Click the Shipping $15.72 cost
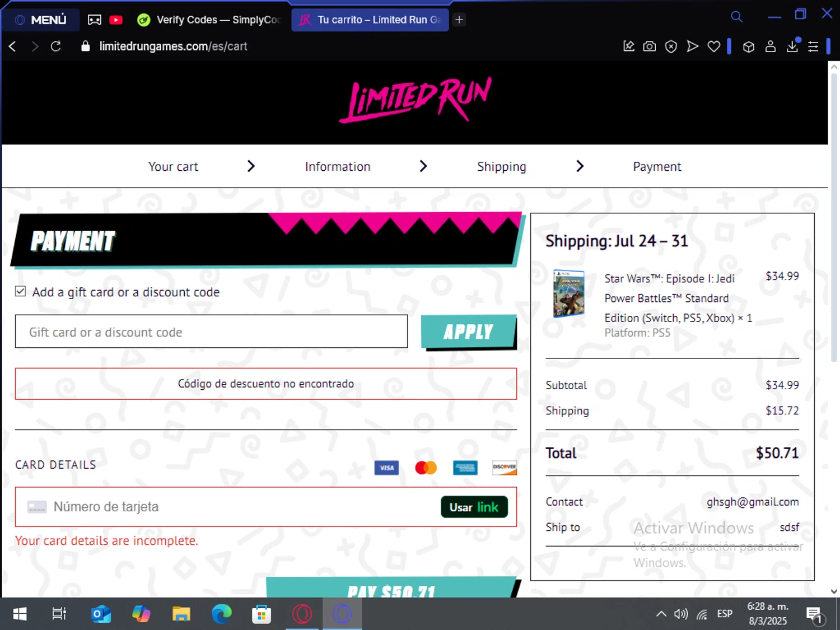840x630 pixels. click(782, 410)
